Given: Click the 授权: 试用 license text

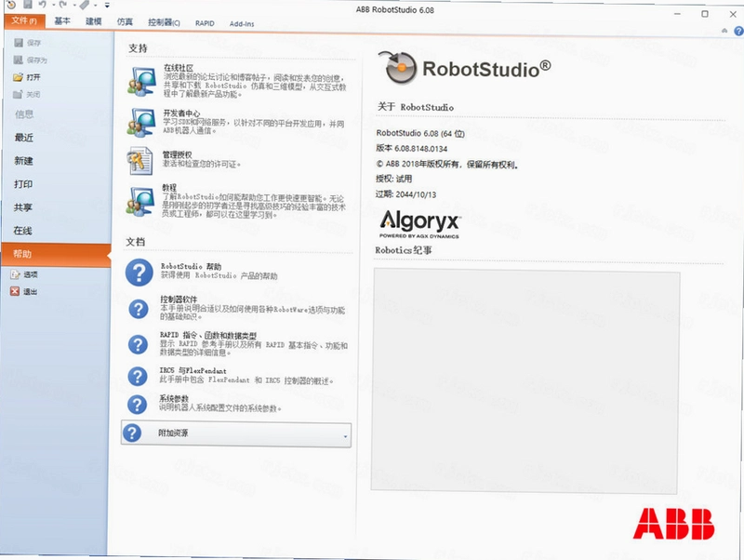Looking at the screenshot, I should click(393, 179).
